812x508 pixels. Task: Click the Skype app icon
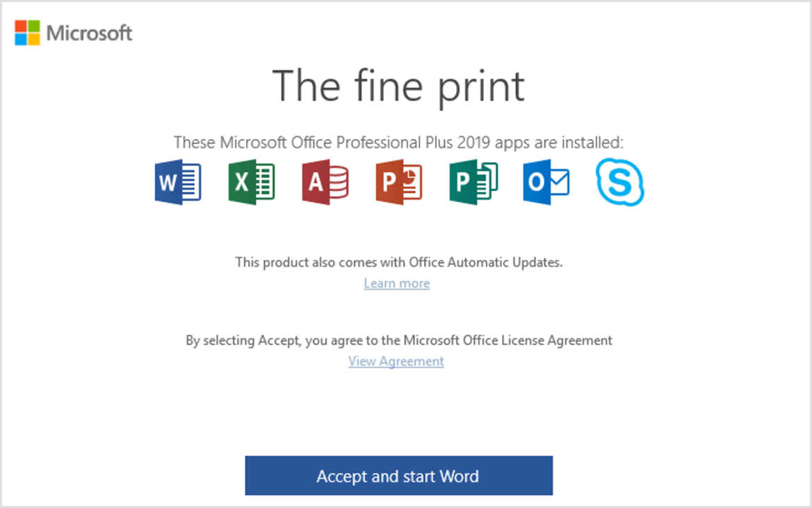(620, 183)
